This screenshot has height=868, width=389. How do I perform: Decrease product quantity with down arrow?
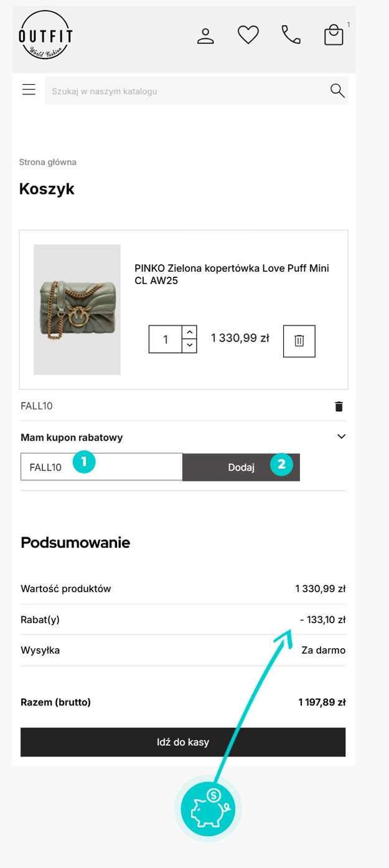(190, 345)
